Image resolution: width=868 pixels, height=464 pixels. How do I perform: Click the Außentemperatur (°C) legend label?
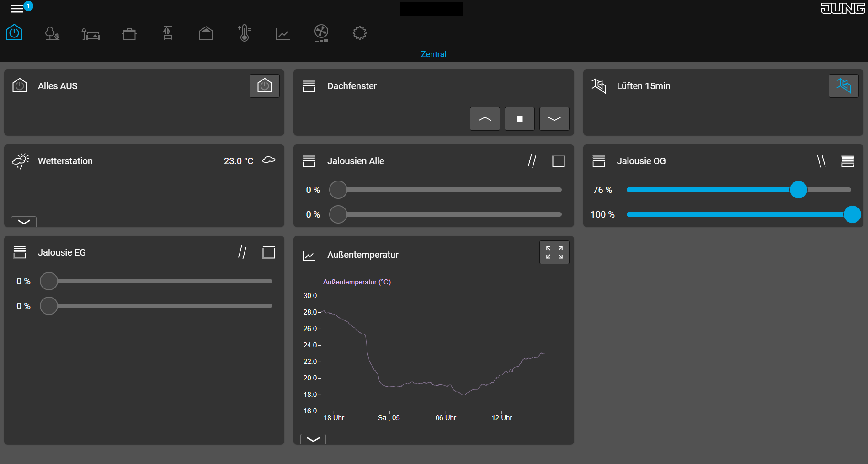(357, 282)
